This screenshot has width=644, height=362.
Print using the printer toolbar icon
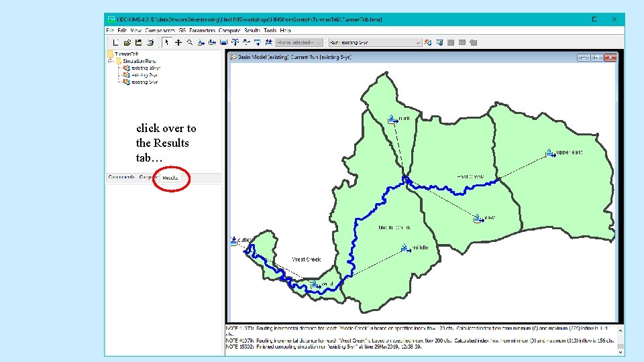coord(150,42)
